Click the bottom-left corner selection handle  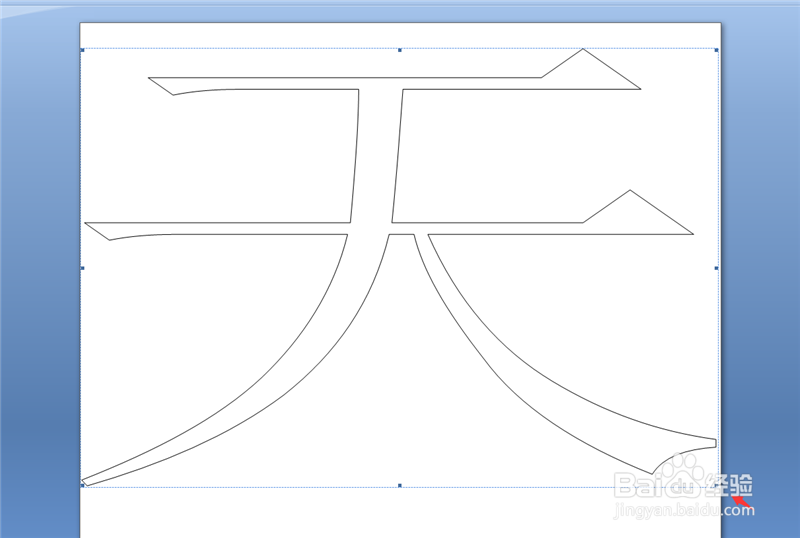click(82, 485)
